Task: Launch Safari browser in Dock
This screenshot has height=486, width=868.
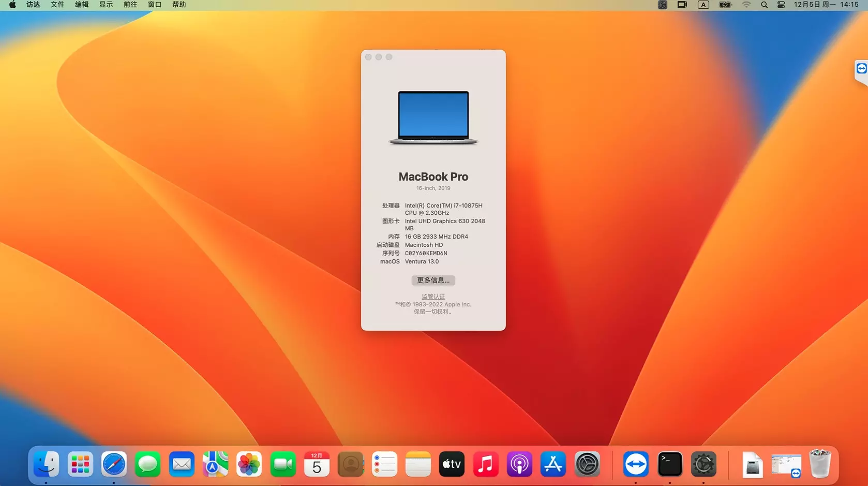Action: click(114, 464)
